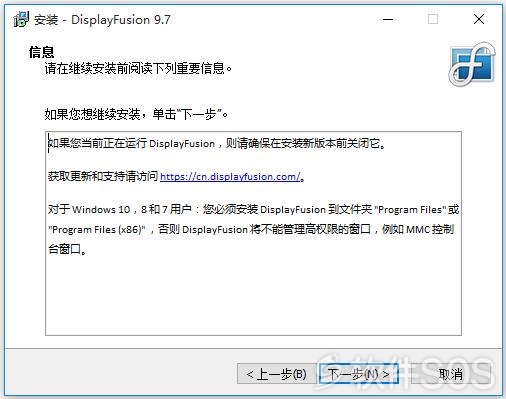Minimize the installer window

pyautogui.click(x=388, y=19)
